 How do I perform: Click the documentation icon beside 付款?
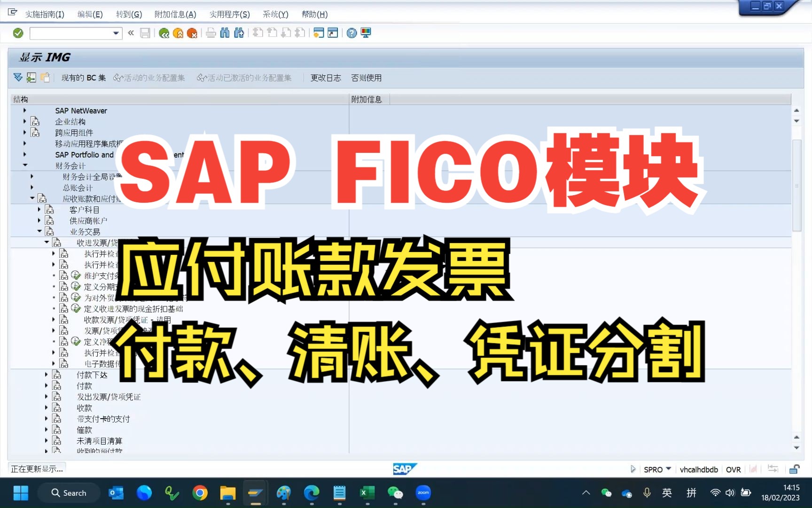pyautogui.click(x=57, y=386)
